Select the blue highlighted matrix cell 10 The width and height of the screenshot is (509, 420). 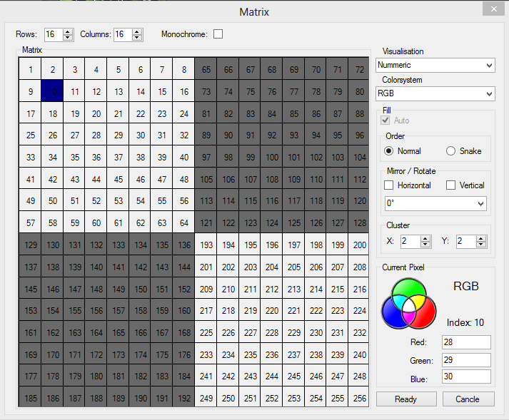52,91
